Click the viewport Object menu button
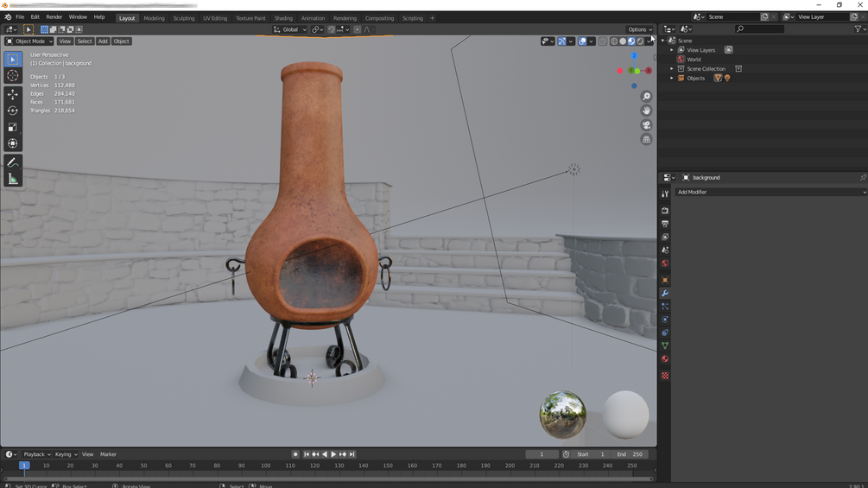868x488 pixels. (121, 41)
